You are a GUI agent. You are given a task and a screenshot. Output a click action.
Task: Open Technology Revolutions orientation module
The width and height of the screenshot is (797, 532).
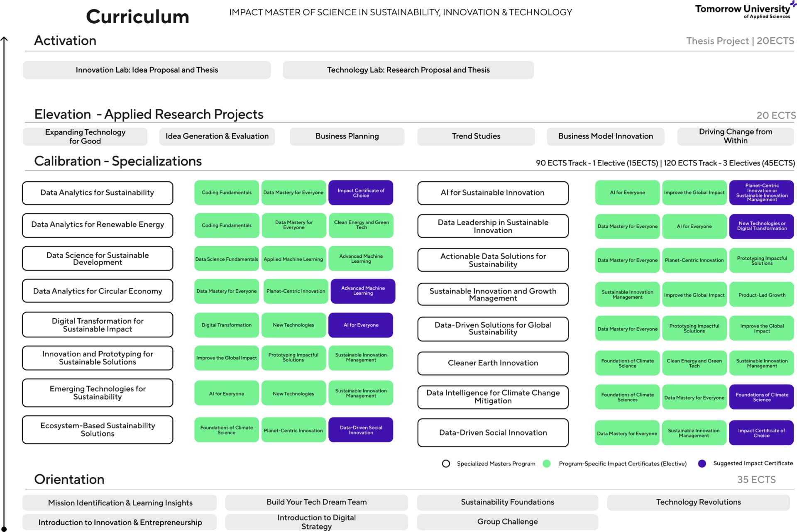coord(698,502)
